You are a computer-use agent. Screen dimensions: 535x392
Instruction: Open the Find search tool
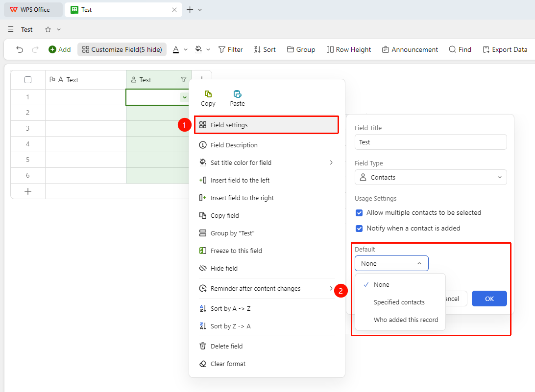click(x=460, y=50)
